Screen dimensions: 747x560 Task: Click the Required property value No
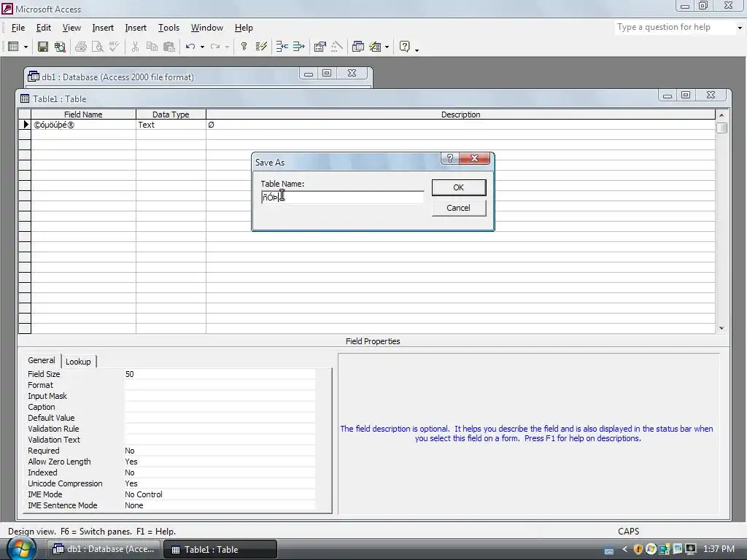click(x=219, y=451)
